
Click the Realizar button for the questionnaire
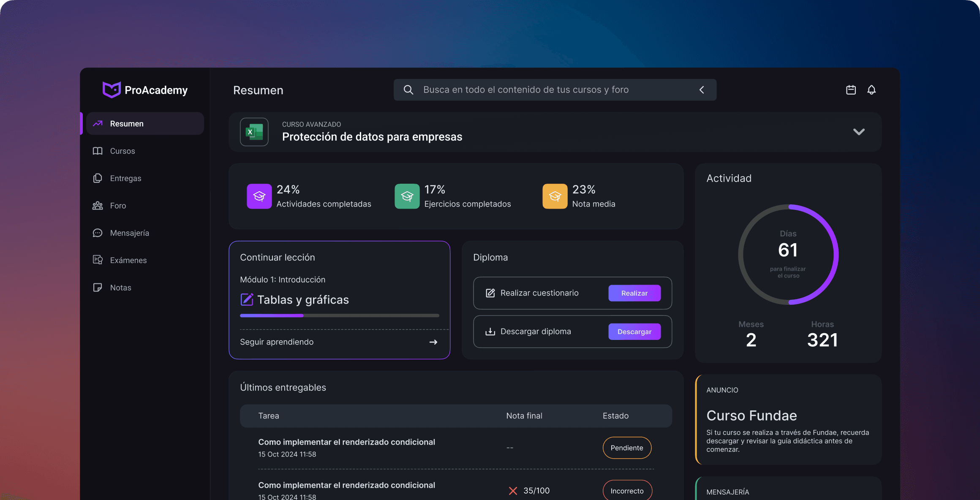(x=634, y=293)
